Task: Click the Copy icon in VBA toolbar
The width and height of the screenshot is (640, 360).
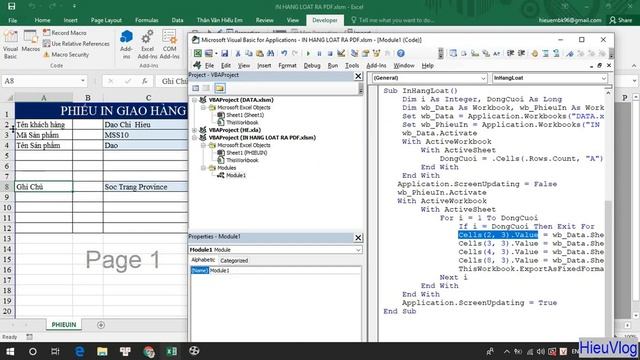Action: click(x=249, y=53)
